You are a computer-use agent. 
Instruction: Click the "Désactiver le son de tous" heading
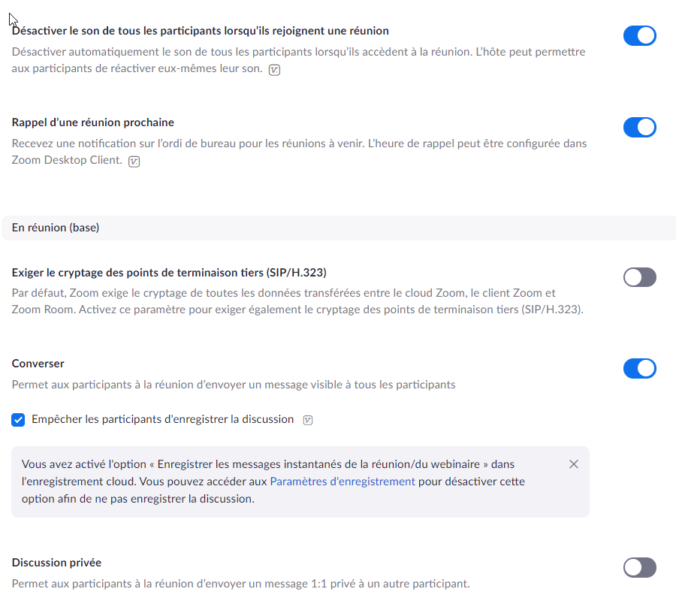(x=200, y=31)
